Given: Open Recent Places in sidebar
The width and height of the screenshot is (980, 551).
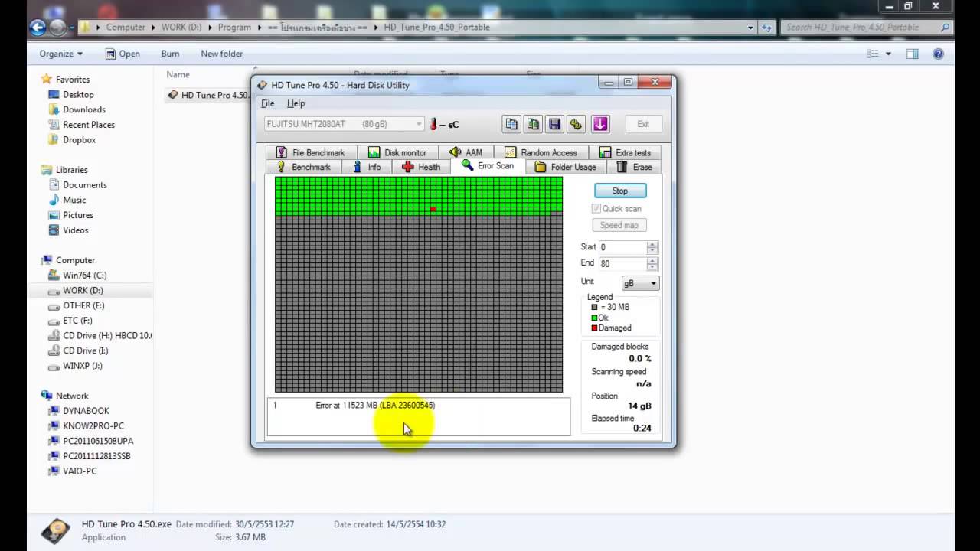Looking at the screenshot, I should click(89, 125).
